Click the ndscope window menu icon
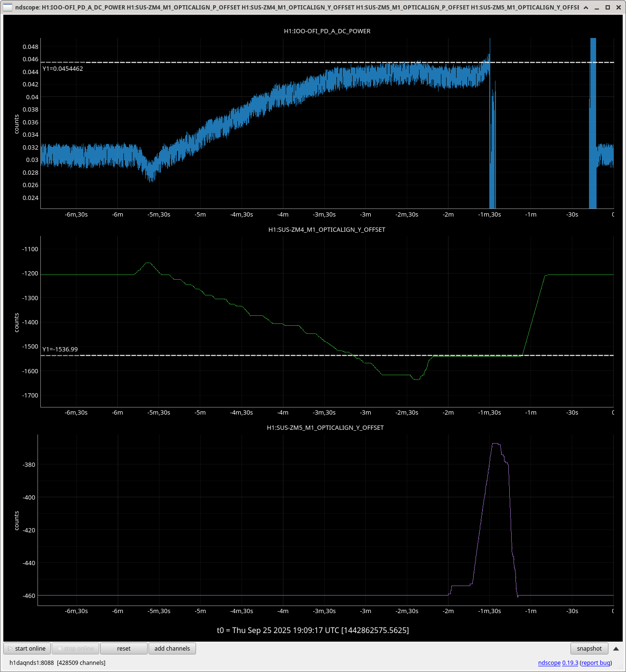 8,7
